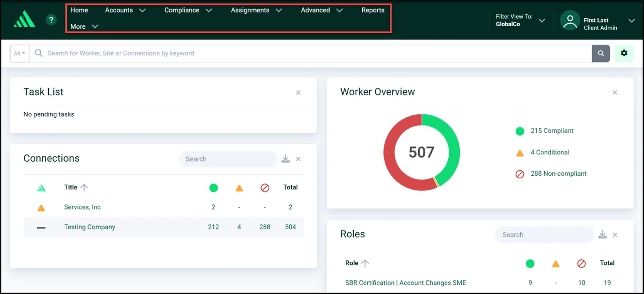Click Testing Company 212 compliant count
The width and height of the screenshot is (644, 294).
point(213,227)
